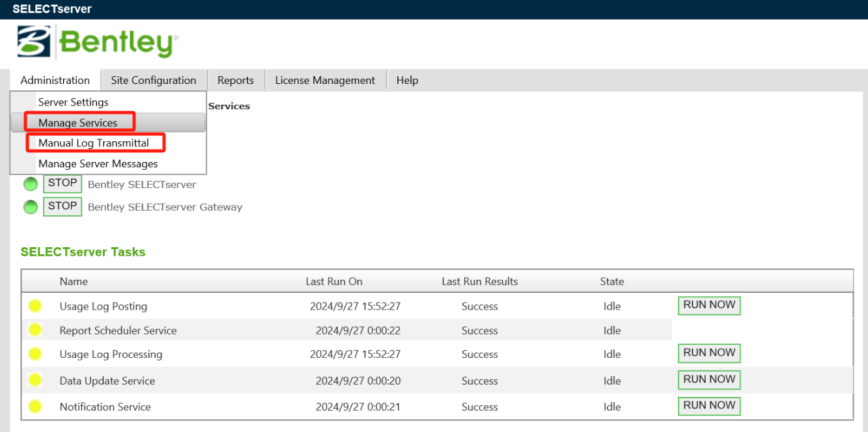This screenshot has height=432, width=868.
Task: Click yellow indicator beside Notification Service
Action: [x=35, y=407]
